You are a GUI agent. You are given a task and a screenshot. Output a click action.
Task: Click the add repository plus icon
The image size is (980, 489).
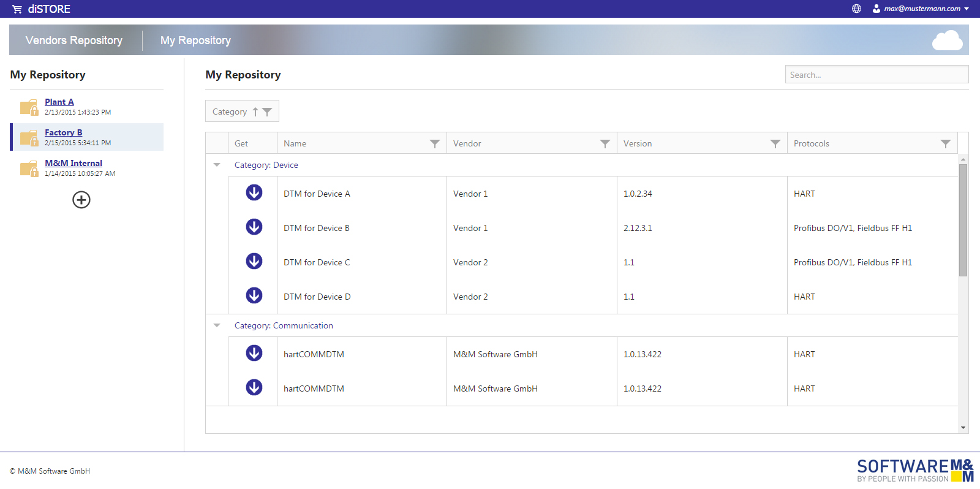(x=81, y=200)
